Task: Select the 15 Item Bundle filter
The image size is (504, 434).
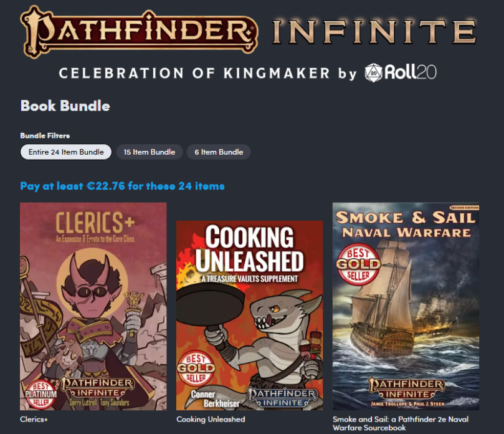Action: click(150, 152)
